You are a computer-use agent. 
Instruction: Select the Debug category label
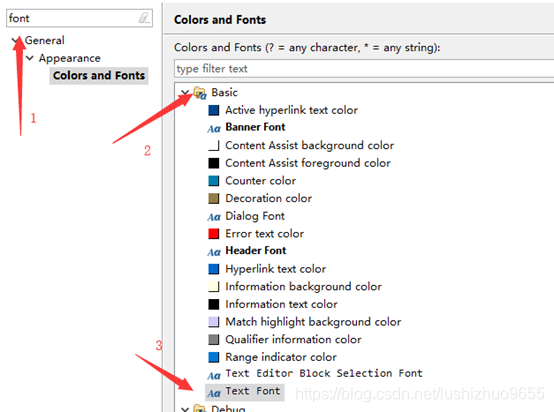coord(228,408)
